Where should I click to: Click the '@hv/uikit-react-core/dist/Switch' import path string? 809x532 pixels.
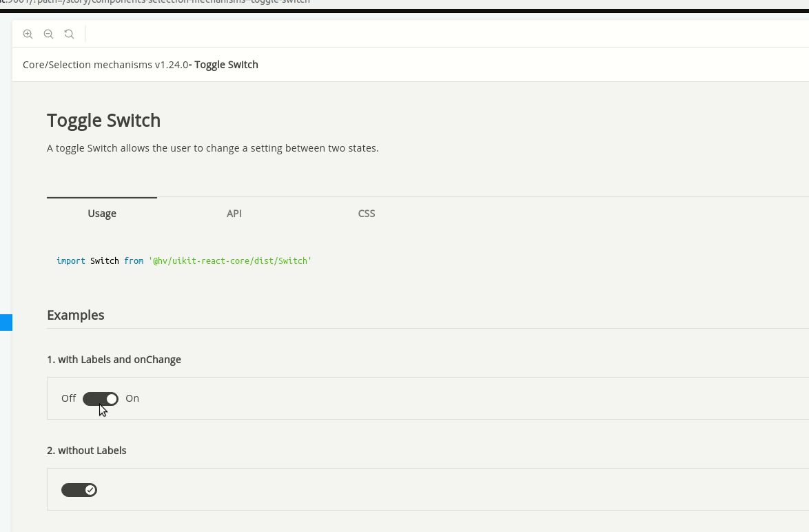(x=230, y=261)
